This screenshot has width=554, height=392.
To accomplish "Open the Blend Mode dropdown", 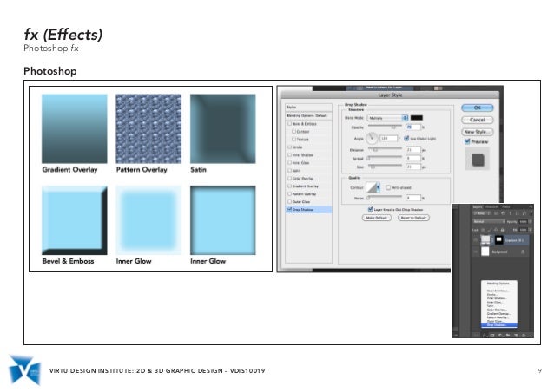I will (387, 118).
